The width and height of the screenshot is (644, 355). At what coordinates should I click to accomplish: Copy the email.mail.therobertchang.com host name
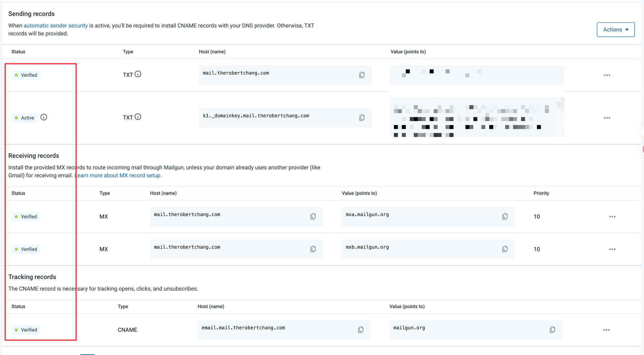(361, 330)
